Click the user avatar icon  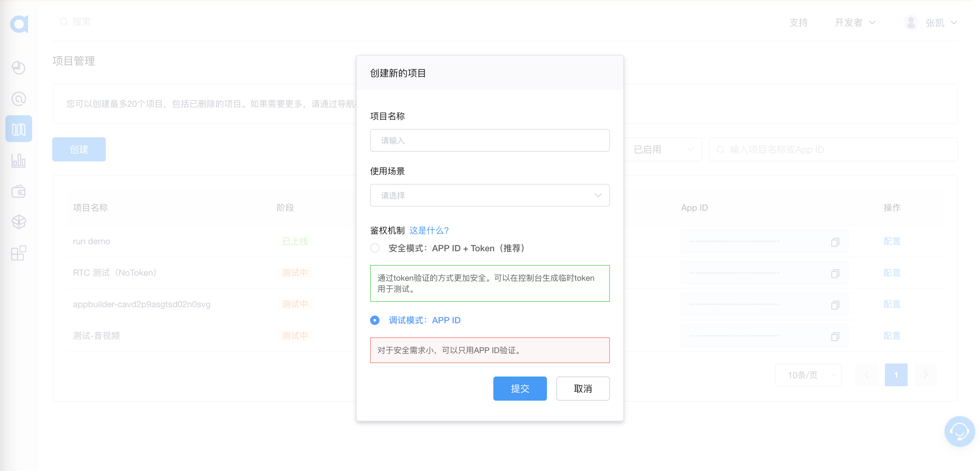click(x=911, y=22)
